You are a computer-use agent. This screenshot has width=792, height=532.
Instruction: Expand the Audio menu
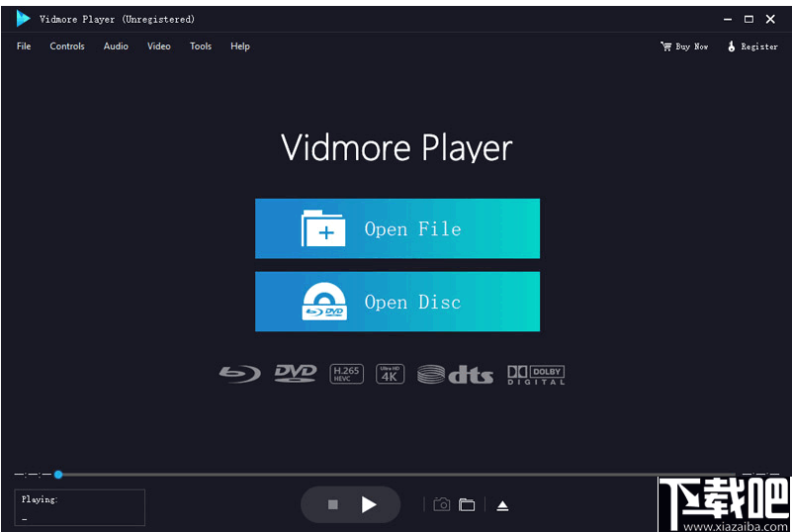pyautogui.click(x=116, y=46)
